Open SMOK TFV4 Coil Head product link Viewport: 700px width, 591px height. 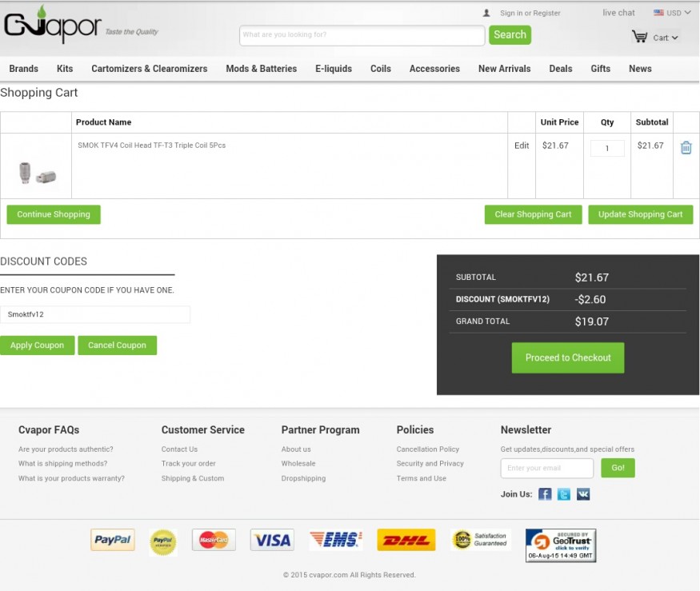coord(152,146)
